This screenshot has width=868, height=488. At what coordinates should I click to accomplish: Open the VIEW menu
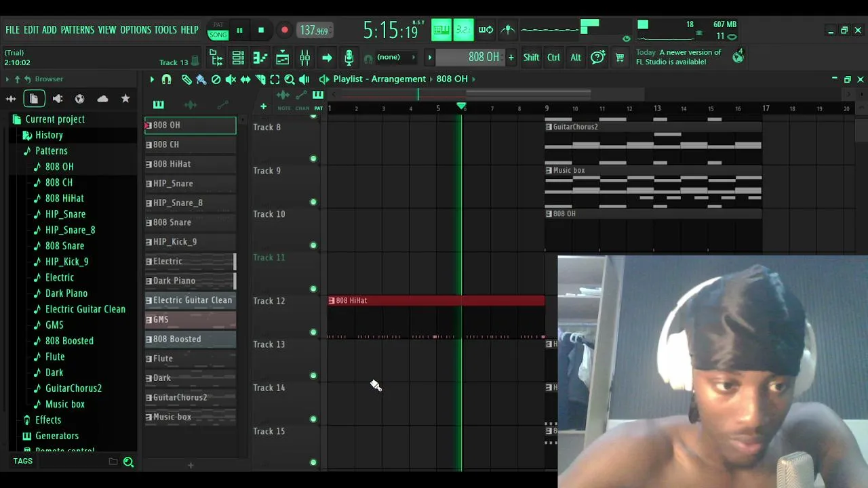coord(107,30)
